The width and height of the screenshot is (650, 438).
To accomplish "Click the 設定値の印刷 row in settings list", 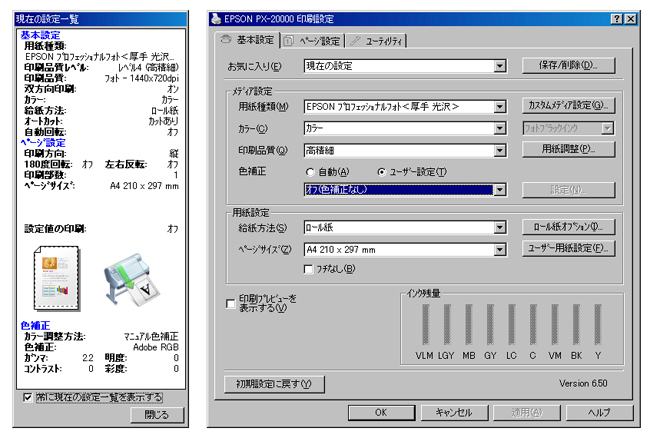I will (x=101, y=229).
